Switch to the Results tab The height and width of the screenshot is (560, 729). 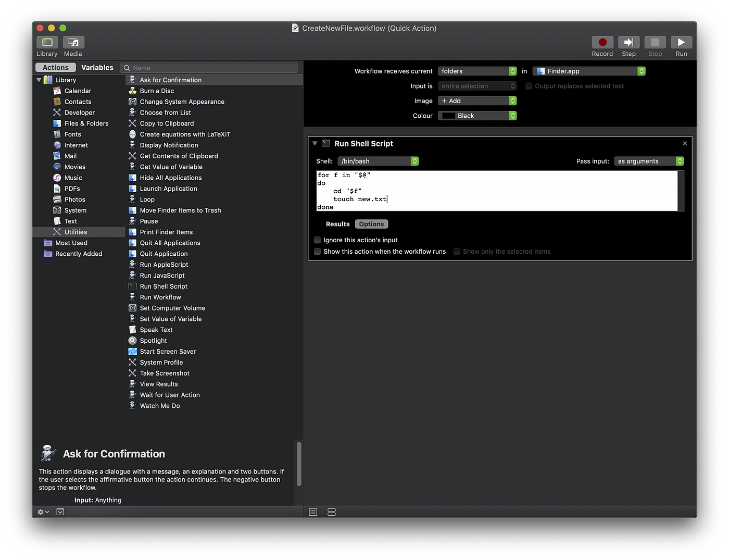tap(338, 224)
